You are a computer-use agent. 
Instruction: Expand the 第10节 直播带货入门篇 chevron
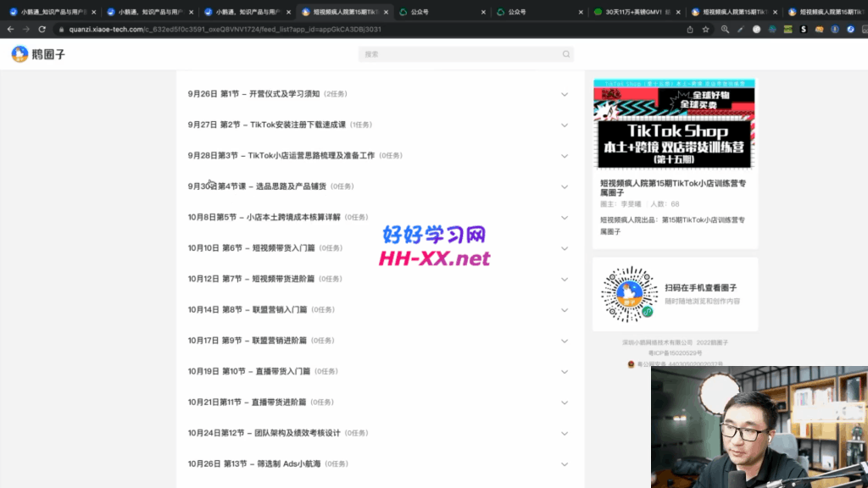coord(564,372)
